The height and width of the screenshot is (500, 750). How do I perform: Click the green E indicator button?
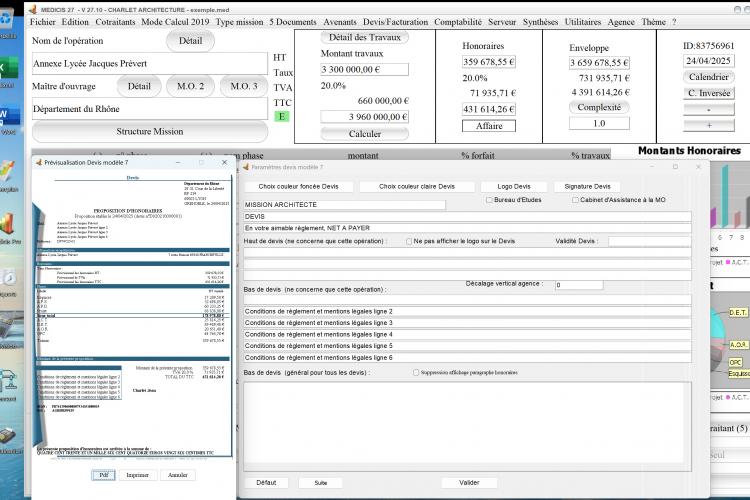281,116
